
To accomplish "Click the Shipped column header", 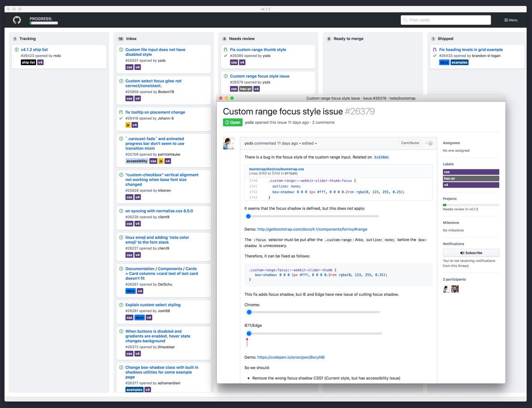I will click(x=446, y=39).
